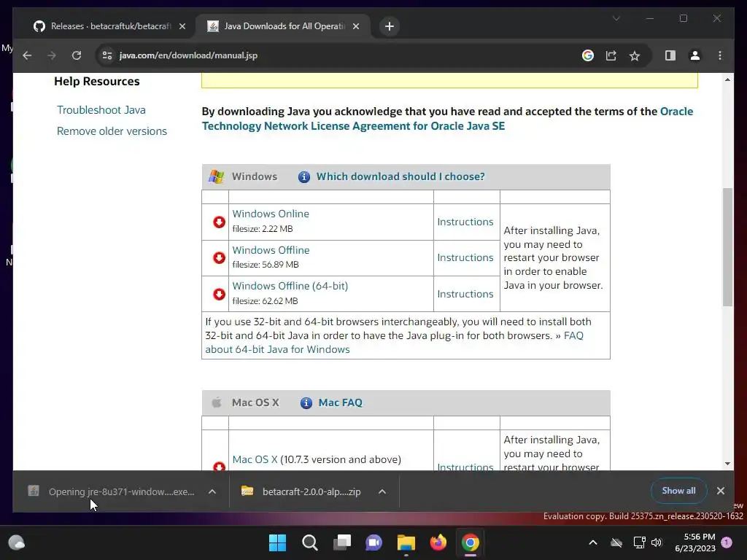Open the Windows Start menu

click(x=277, y=542)
